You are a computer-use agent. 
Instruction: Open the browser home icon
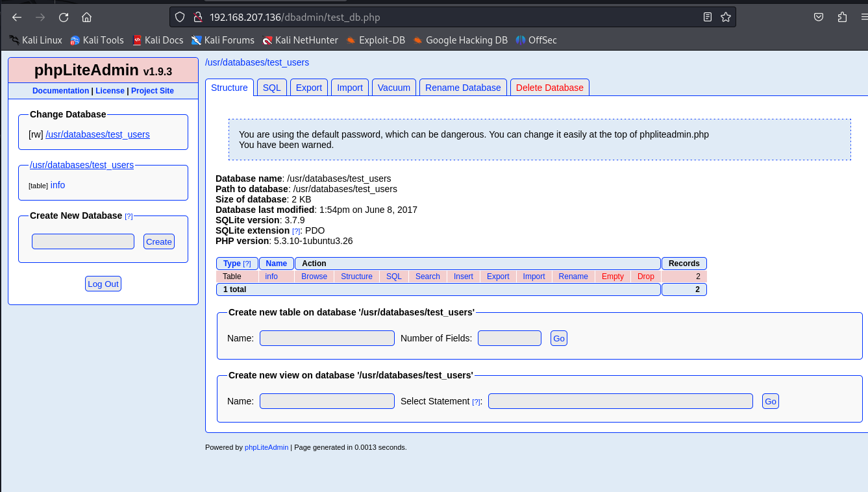pyautogui.click(x=86, y=18)
